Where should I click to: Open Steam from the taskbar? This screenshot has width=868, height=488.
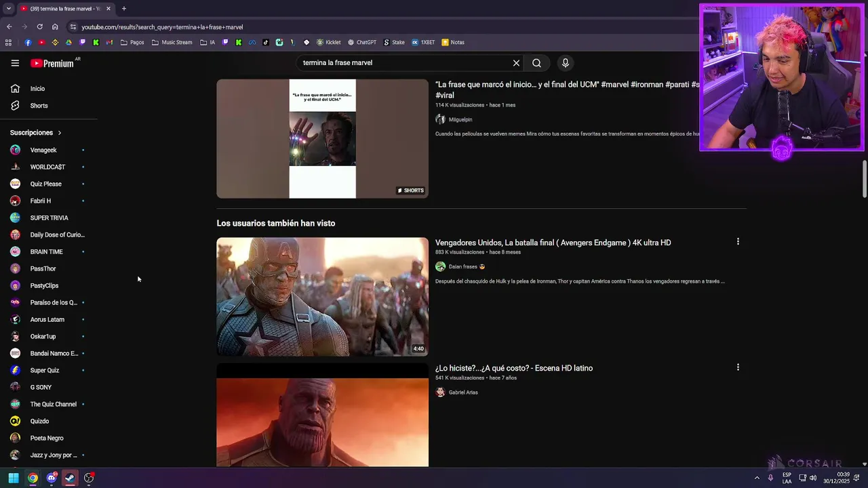[70, 478]
